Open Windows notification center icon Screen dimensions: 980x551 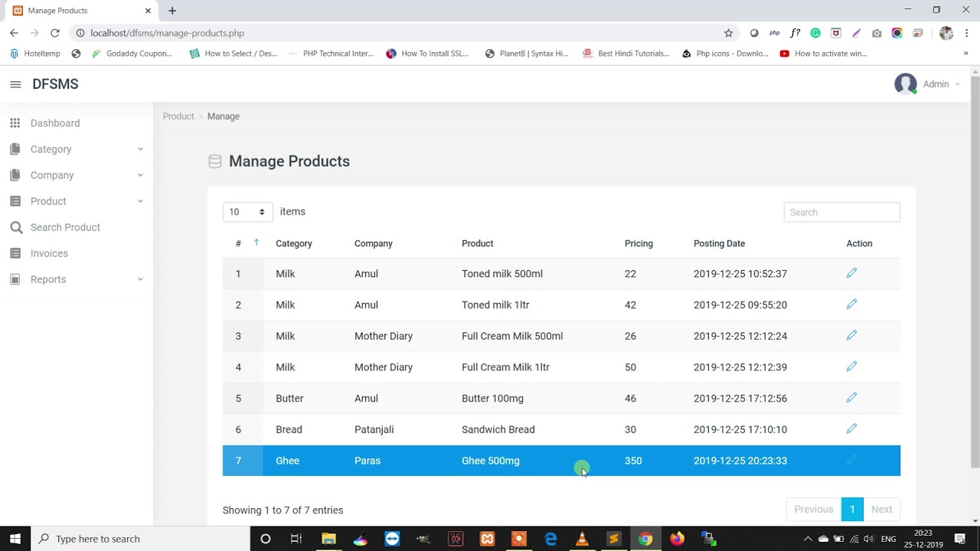point(960,539)
